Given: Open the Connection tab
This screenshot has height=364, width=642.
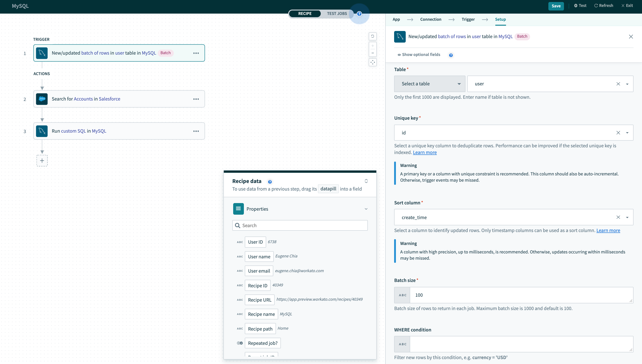Looking at the screenshot, I should point(430,19).
